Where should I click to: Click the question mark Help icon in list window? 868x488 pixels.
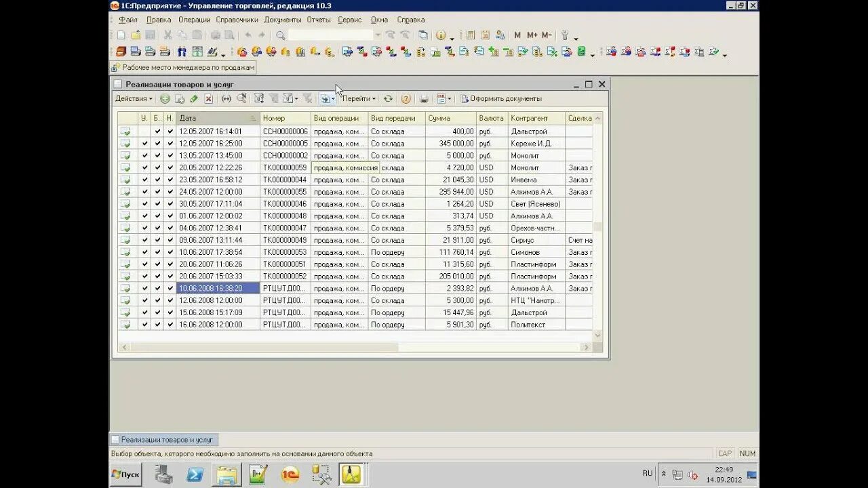406,99
